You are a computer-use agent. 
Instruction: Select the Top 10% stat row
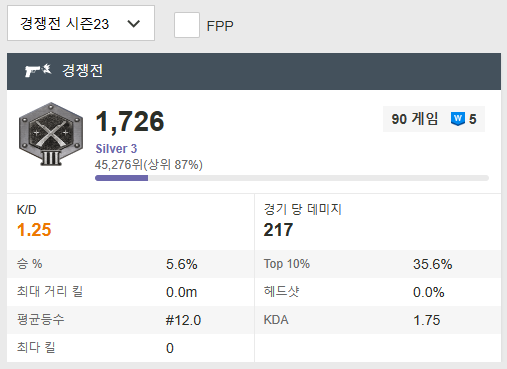(378, 264)
